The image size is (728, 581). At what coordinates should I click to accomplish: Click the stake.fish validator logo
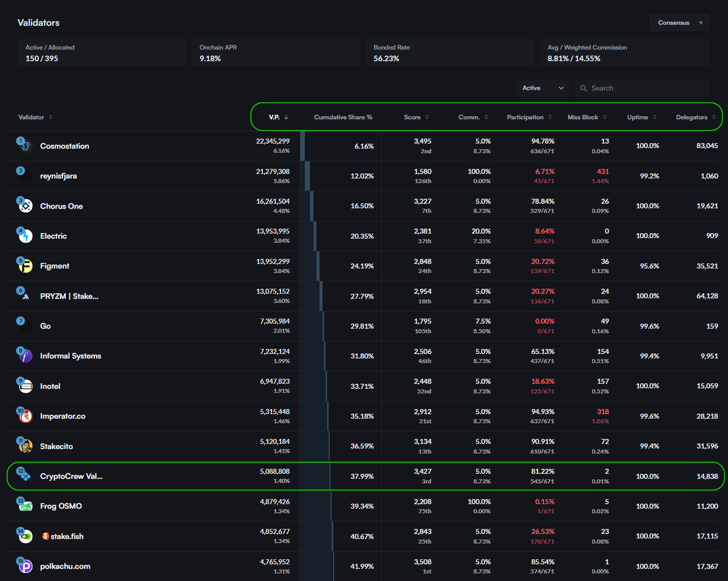(26, 537)
